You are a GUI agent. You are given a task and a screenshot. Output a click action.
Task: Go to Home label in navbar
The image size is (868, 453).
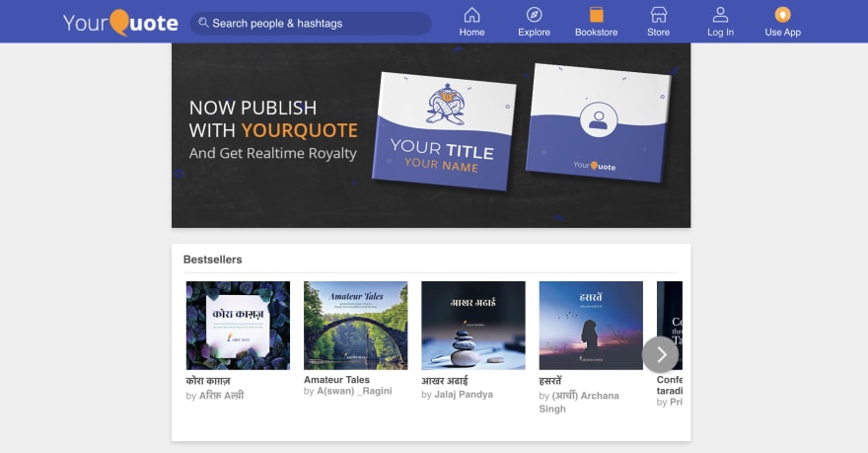tap(471, 33)
